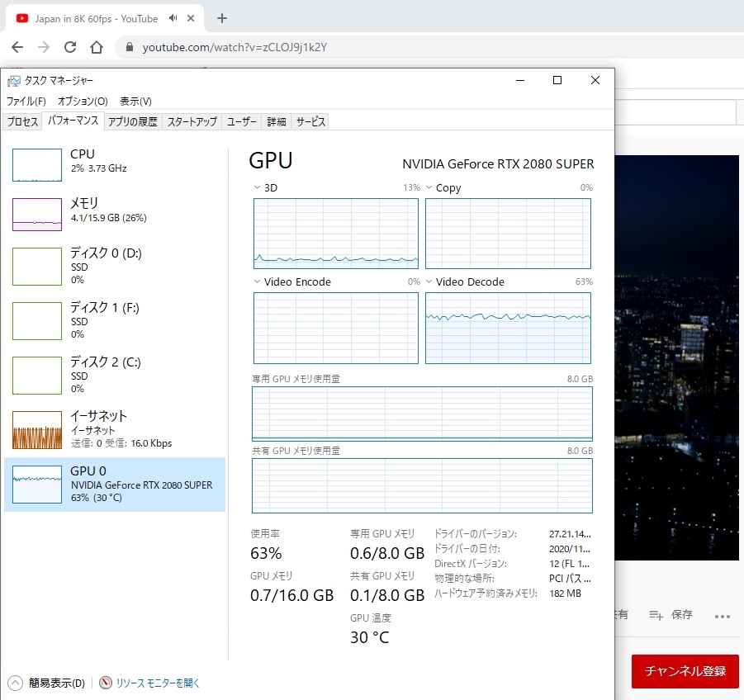744x700 pixels.
Task: Select the CPU usage thumbnail graph
Action: [37, 165]
